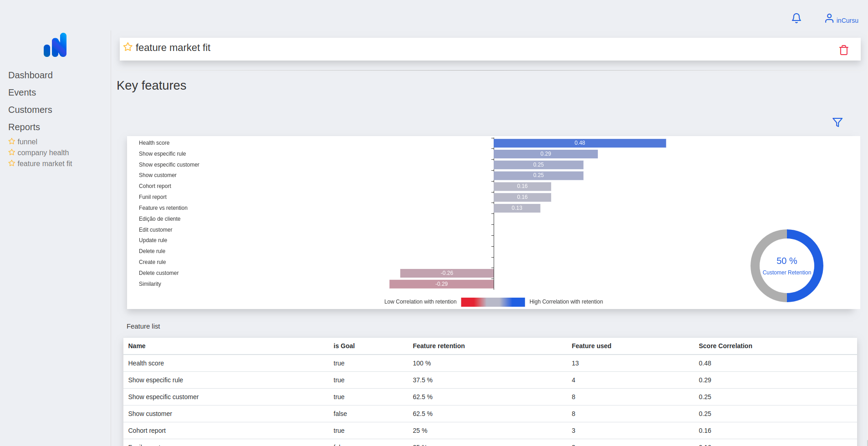This screenshot has width=868, height=446.
Task: Toggle star next to company health
Action: point(12,152)
